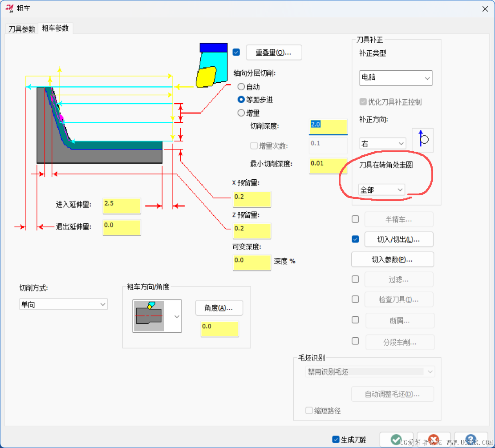This screenshot has width=495, height=448.
Task: Click the 退出延伸量 input field
Action: point(122,228)
